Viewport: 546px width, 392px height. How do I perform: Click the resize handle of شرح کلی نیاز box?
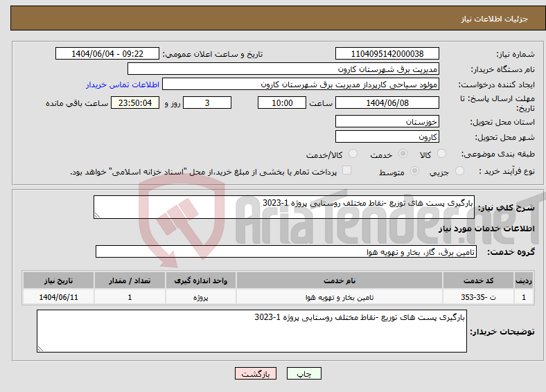pos(97,215)
